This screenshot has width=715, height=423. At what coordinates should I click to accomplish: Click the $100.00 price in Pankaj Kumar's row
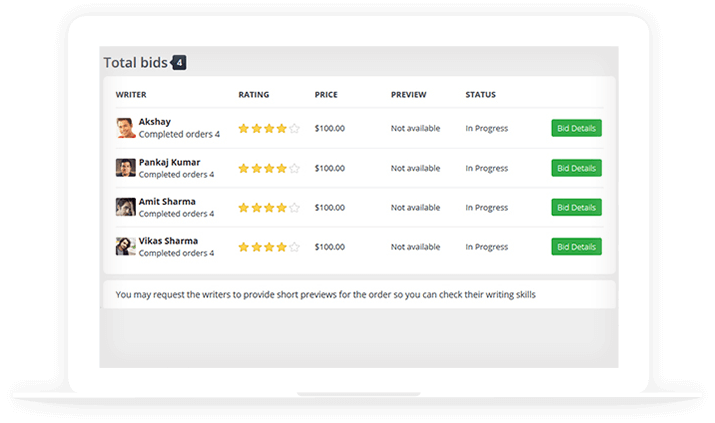[x=330, y=168]
